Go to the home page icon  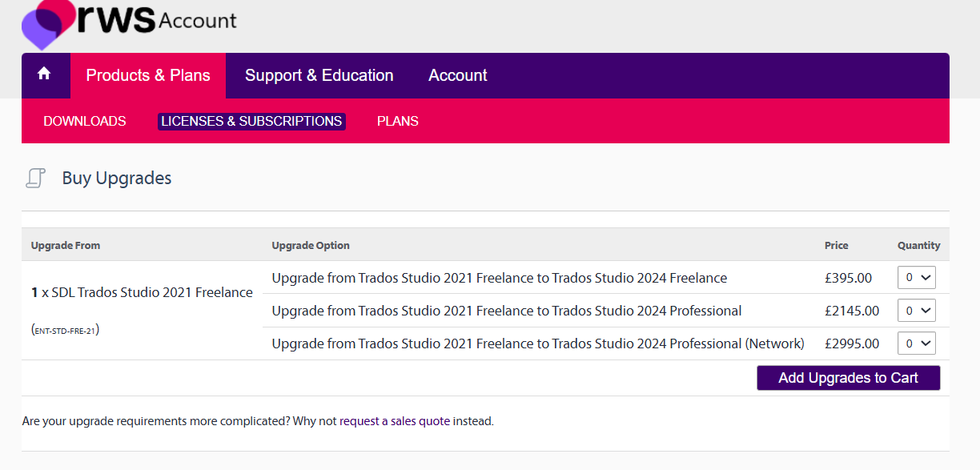(x=44, y=74)
